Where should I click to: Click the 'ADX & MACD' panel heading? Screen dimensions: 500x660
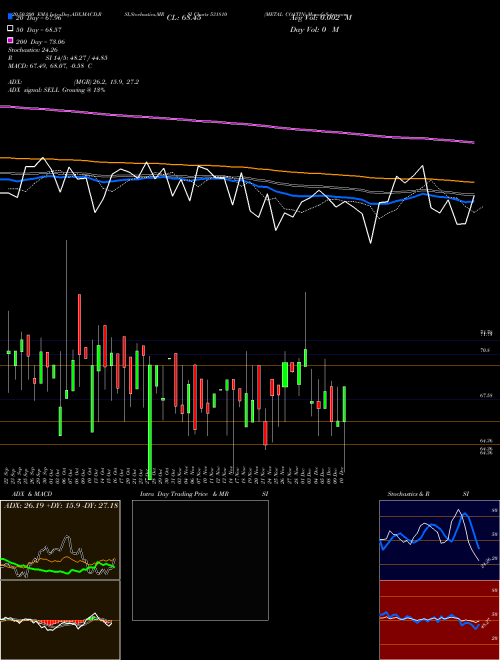coord(32,494)
